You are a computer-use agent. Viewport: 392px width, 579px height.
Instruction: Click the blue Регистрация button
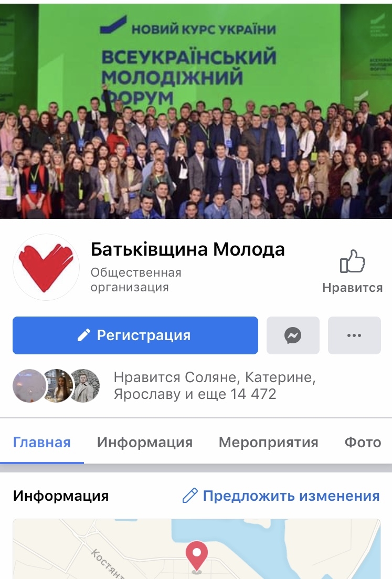coord(135,335)
